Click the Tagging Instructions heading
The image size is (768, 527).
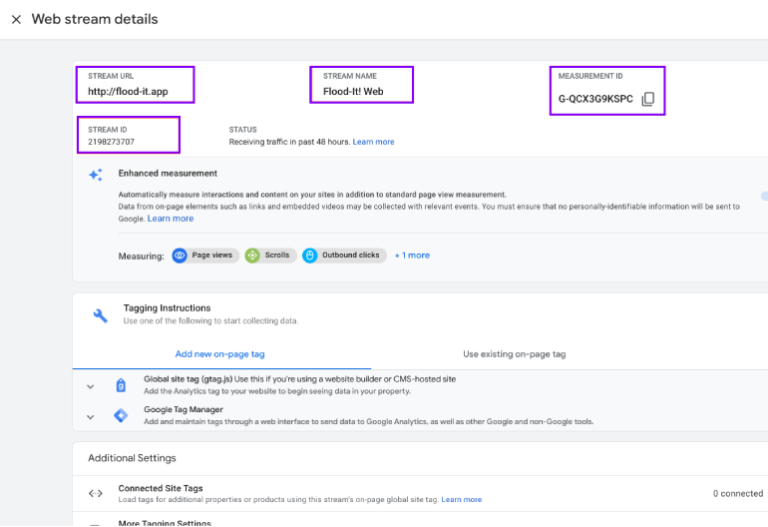click(x=167, y=308)
